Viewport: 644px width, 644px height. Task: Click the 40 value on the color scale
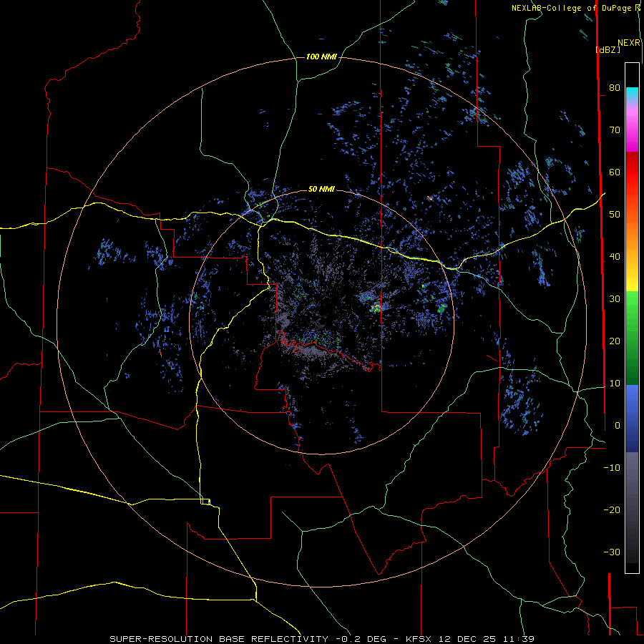point(615,257)
